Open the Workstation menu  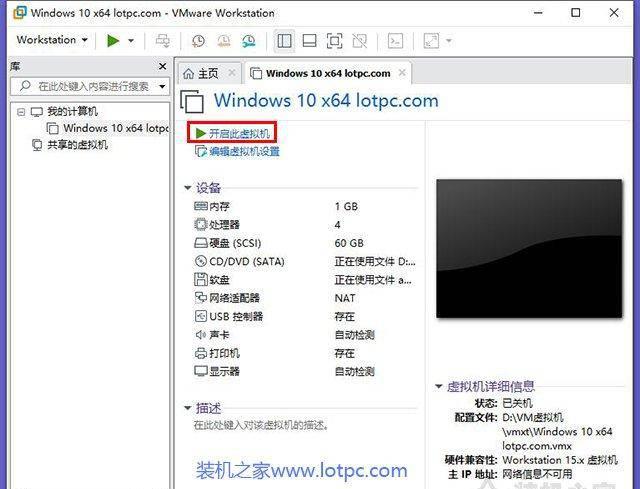tap(52, 40)
